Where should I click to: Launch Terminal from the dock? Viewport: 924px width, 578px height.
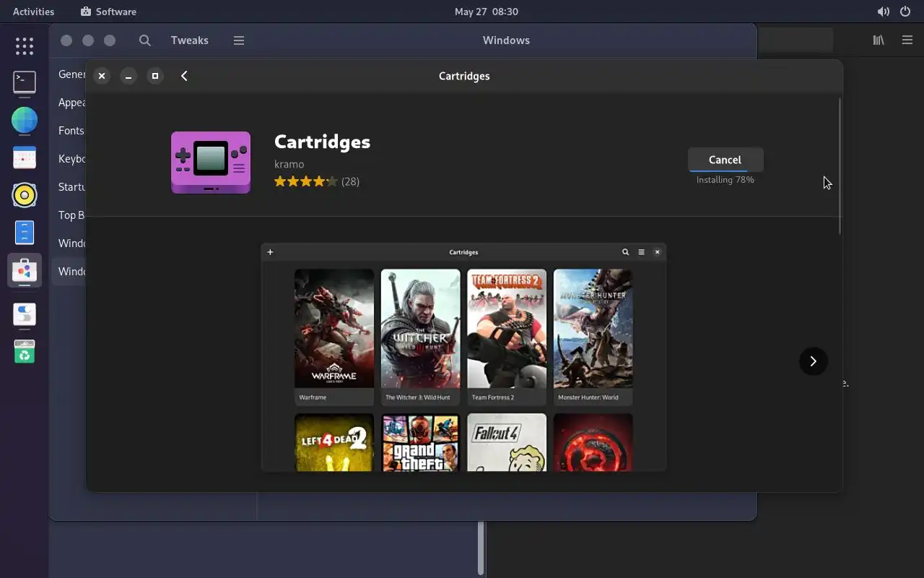point(25,82)
